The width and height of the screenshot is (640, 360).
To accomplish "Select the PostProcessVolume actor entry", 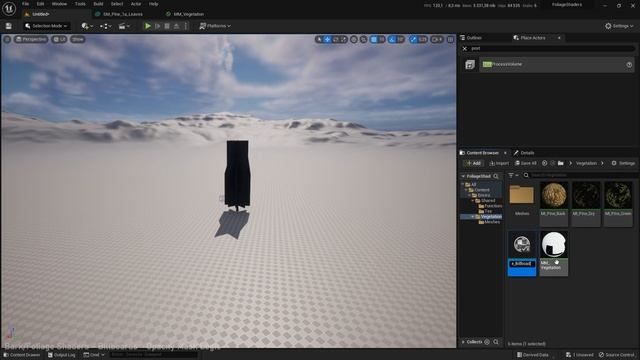I will point(557,64).
